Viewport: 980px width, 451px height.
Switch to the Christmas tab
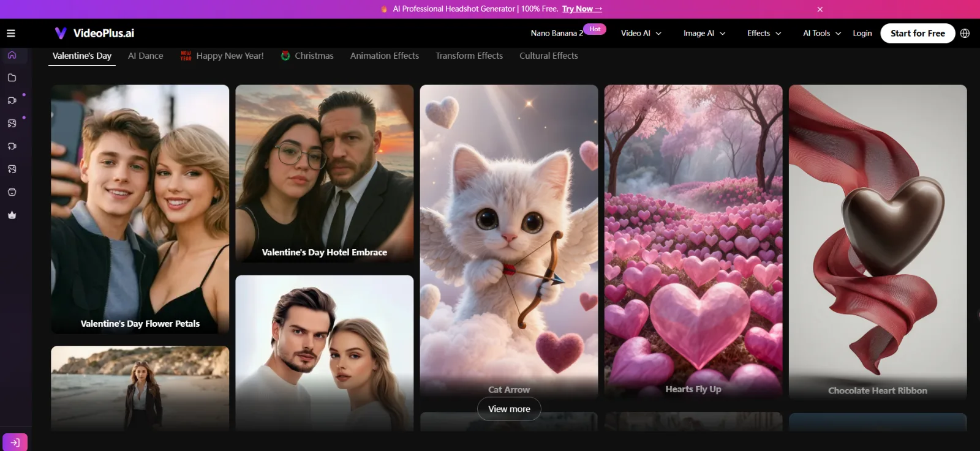307,56
